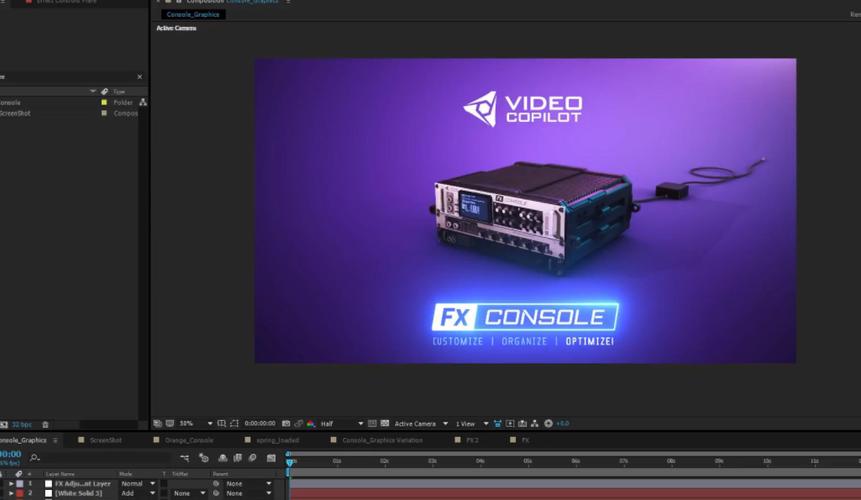Enable Motion Blur icon in timeline
This screenshot has width=861, height=500.
point(253,458)
